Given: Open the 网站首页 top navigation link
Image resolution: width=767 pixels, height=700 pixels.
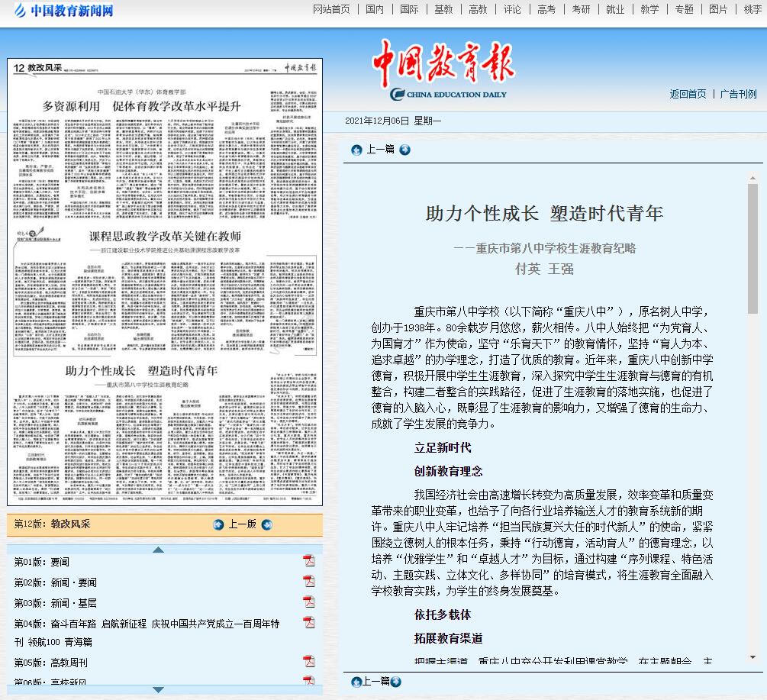Looking at the screenshot, I should click(x=332, y=9).
